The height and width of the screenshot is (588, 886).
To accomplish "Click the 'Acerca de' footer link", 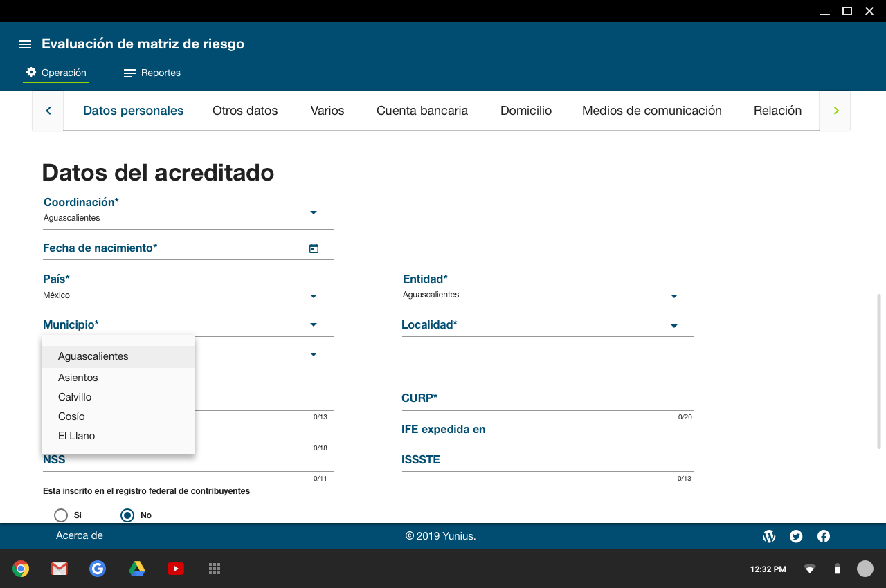I will [x=80, y=535].
